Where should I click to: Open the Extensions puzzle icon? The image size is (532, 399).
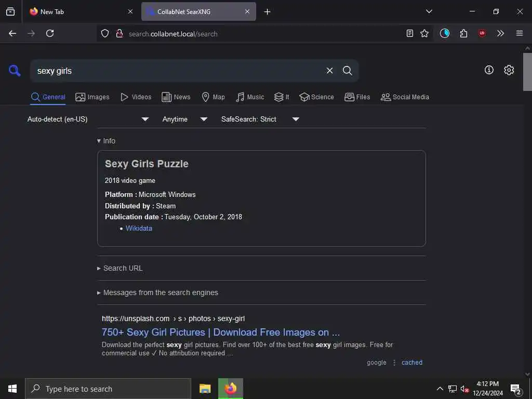point(463,33)
